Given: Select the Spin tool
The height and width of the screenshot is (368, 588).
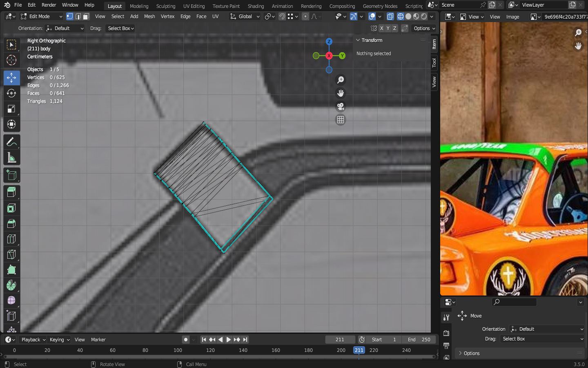Looking at the screenshot, I should 11,285.
